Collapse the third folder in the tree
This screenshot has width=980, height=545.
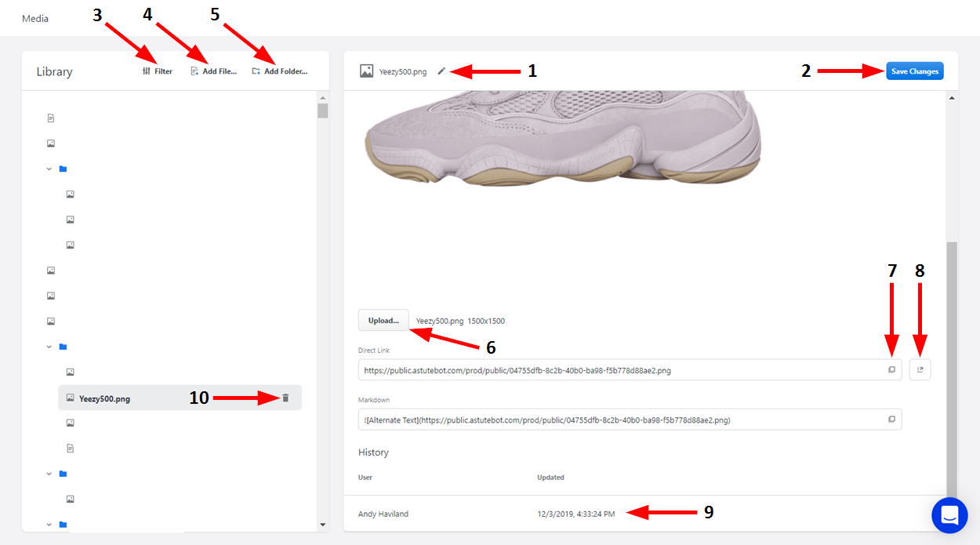49,474
